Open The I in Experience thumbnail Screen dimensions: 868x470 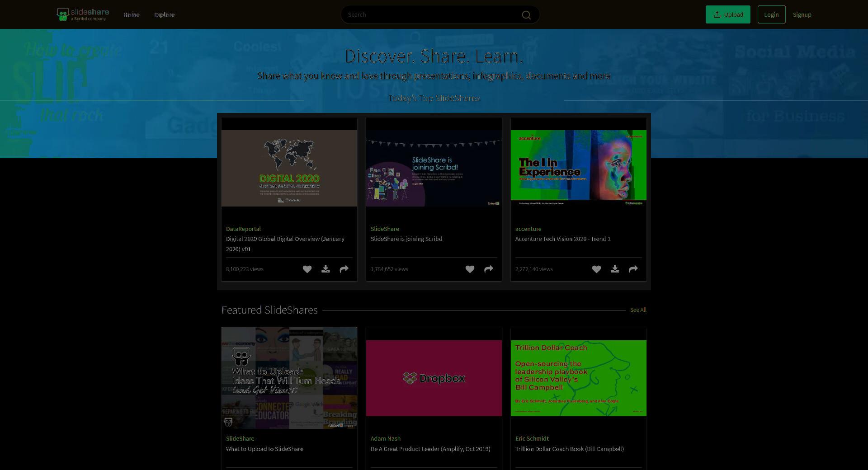point(579,168)
